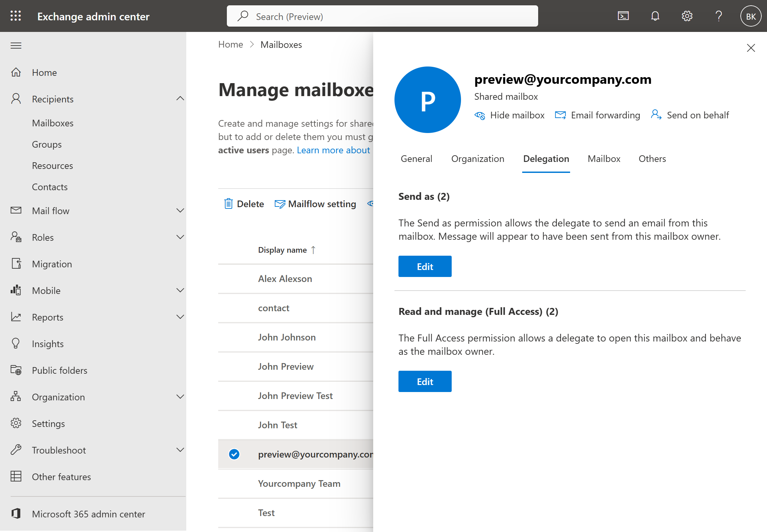This screenshot has width=767, height=532.
Task: Click the Other features grid icon
Action: tap(16, 477)
